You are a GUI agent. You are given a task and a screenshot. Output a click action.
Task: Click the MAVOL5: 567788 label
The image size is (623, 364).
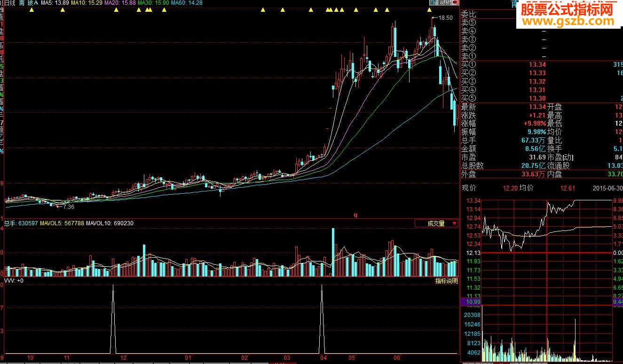pos(62,223)
